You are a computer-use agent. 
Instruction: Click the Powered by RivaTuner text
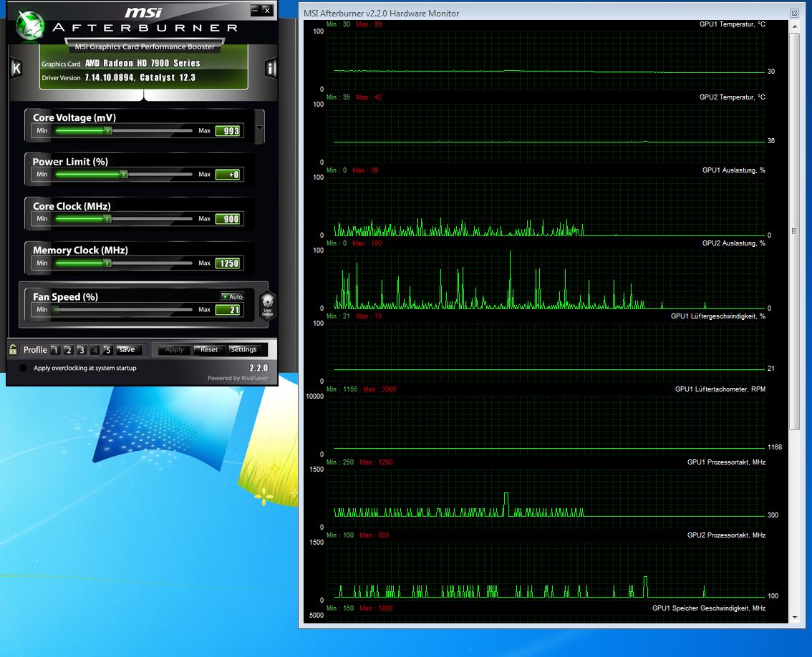pyautogui.click(x=238, y=378)
